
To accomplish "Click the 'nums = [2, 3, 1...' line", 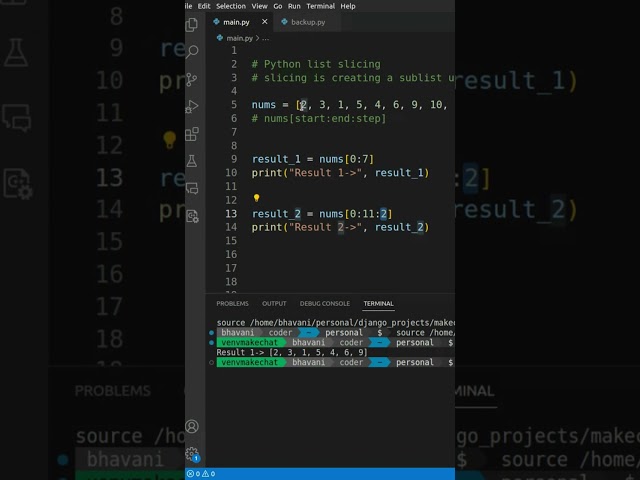I will (x=350, y=104).
